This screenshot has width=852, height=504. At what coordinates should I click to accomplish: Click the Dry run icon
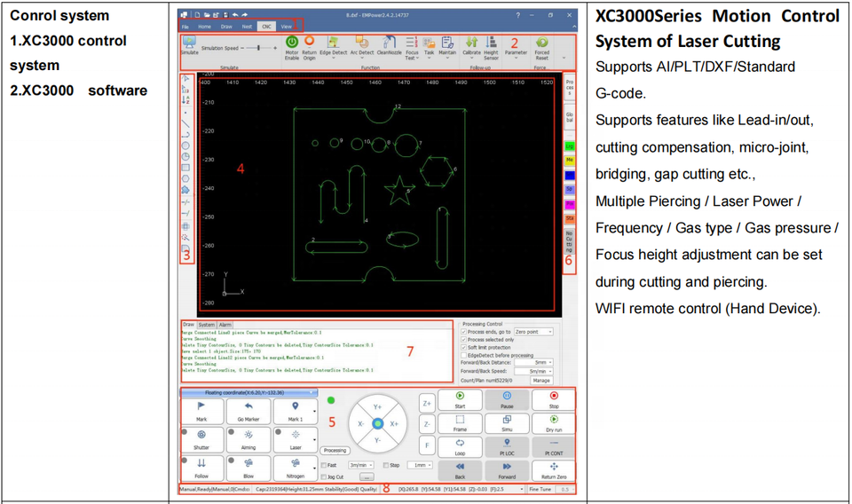(554, 420)
